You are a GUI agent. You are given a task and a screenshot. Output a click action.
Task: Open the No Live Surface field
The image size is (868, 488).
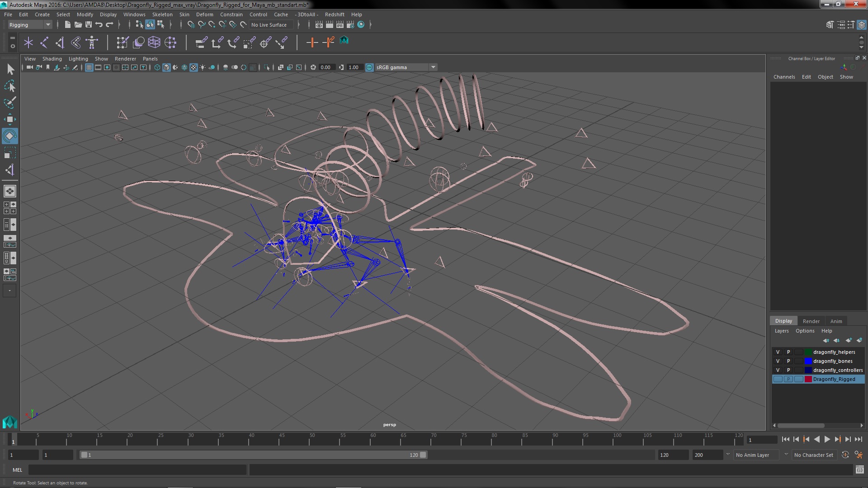click(x=270, y=25)
